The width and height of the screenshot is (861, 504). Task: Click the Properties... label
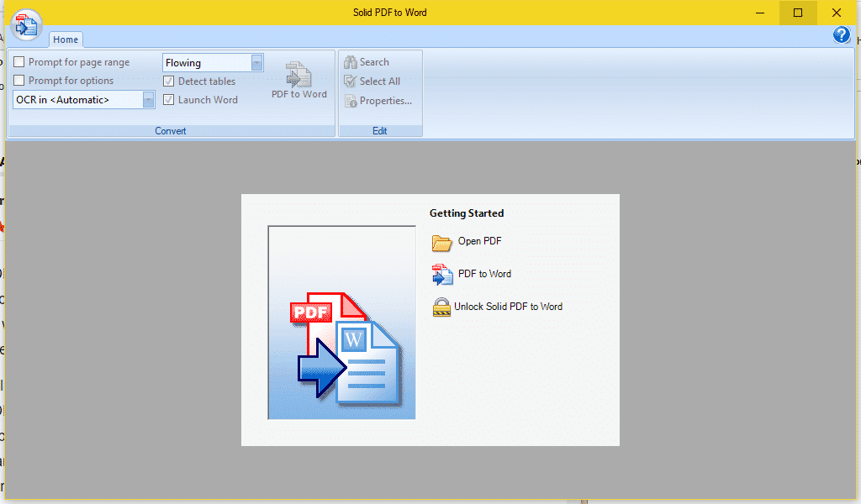385,101
